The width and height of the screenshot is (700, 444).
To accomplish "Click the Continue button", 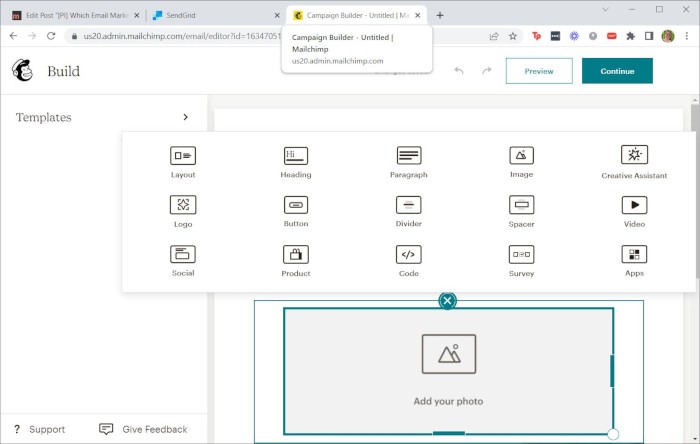I will (617, 71).
